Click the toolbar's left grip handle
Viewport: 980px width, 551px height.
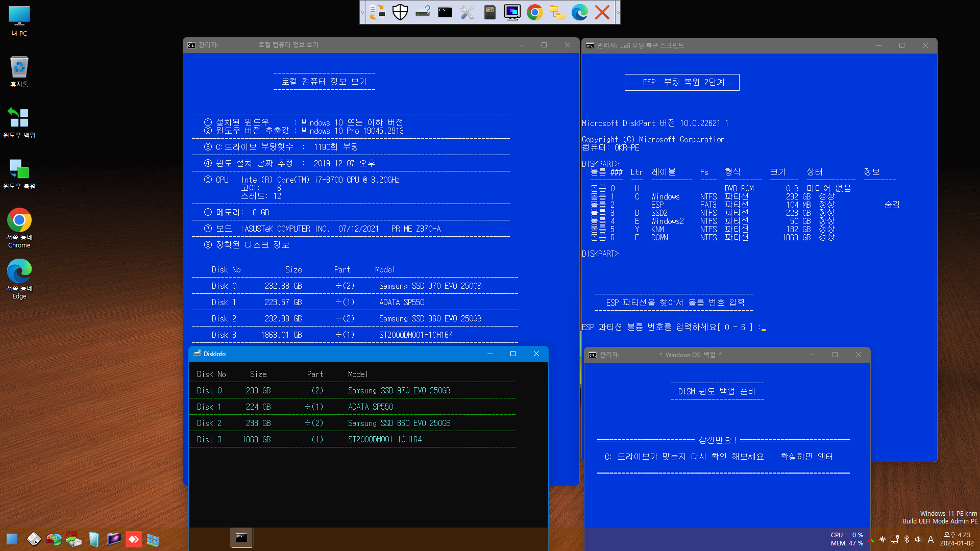click(362, 12)
